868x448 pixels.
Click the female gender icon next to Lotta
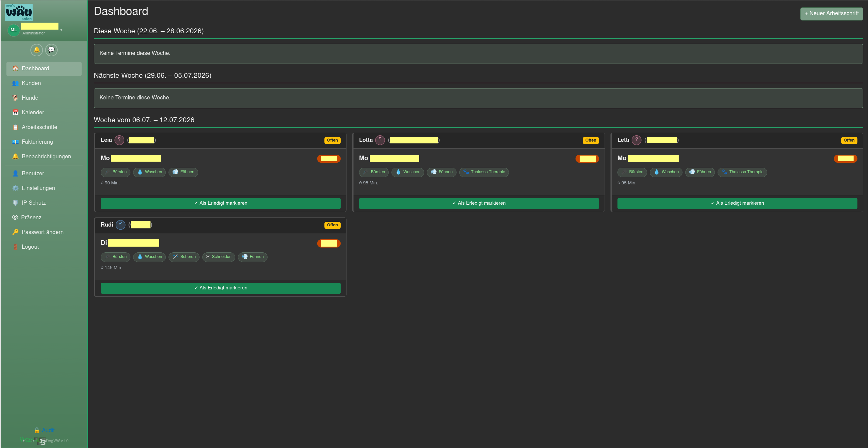(x=380, y=140)
